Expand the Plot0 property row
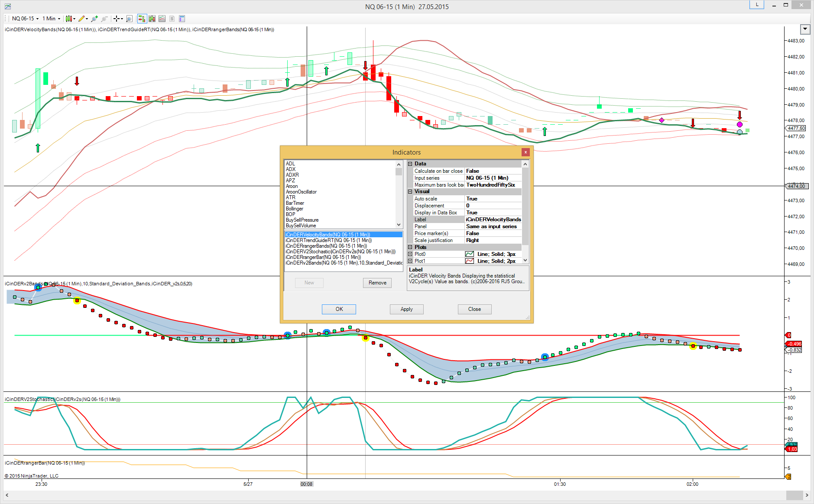 tap(410, 254)
